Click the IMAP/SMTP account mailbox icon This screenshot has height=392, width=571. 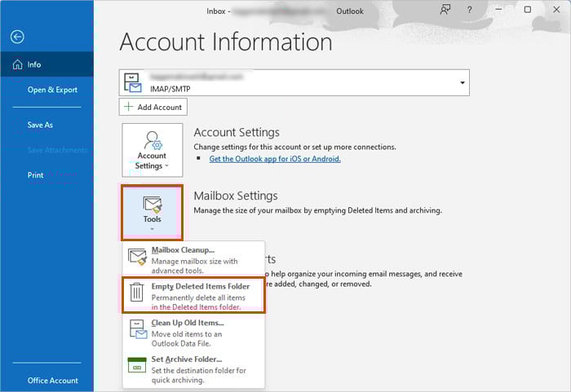pyautogui.click(x=132, y=82)
